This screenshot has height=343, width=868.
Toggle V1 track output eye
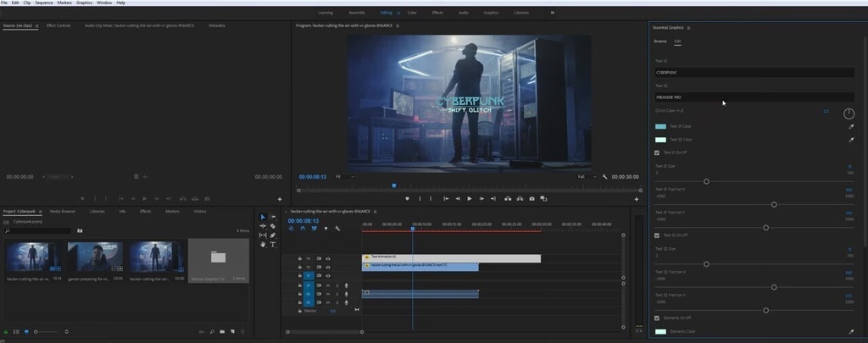pyautogui.click(x=328, y=275)
